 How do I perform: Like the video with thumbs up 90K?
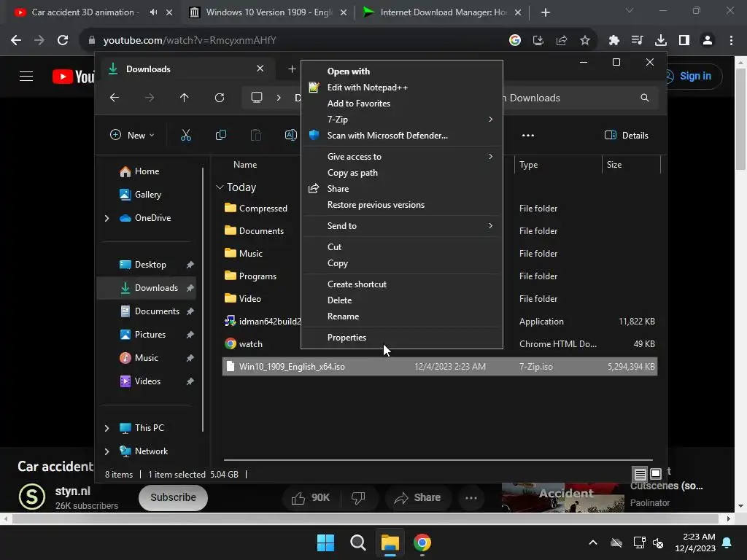click(x=311, y=497)
